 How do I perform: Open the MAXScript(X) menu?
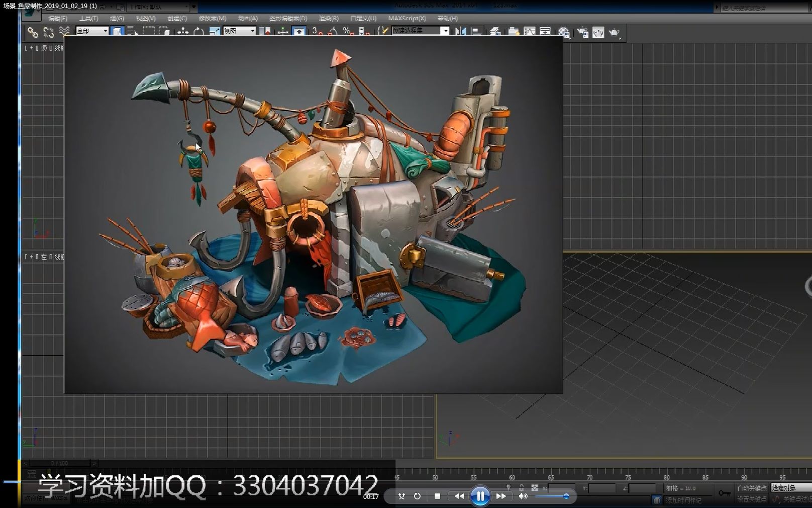(x=407, y=18)
